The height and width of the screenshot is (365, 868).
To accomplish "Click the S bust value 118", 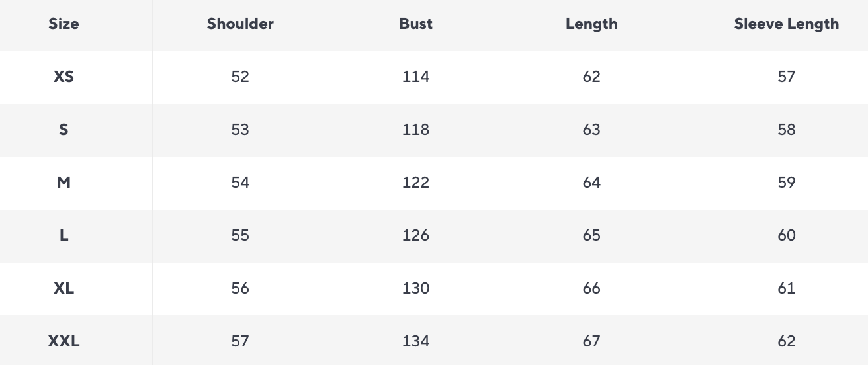I will point(415,130).
